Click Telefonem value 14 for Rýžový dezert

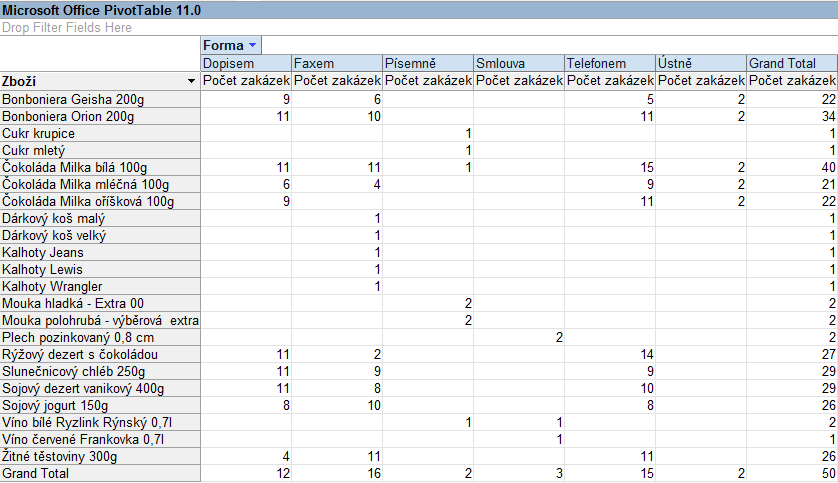610,354
